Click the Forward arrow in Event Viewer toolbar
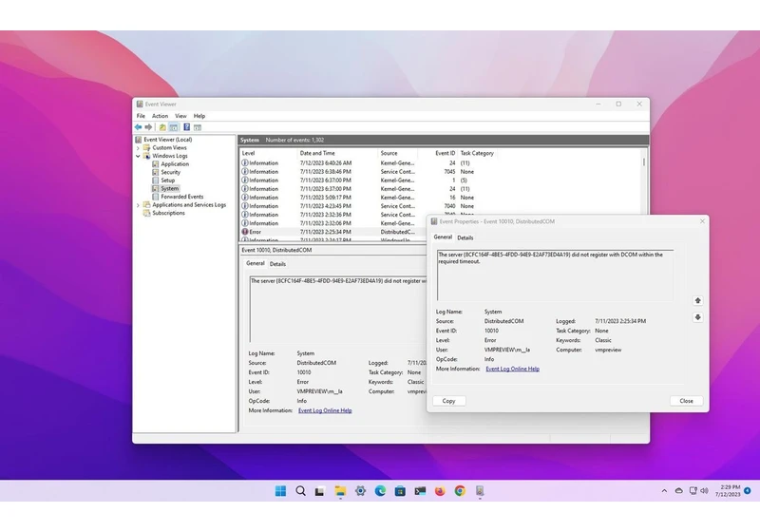760x532 pixels. (x=148, y=127)
